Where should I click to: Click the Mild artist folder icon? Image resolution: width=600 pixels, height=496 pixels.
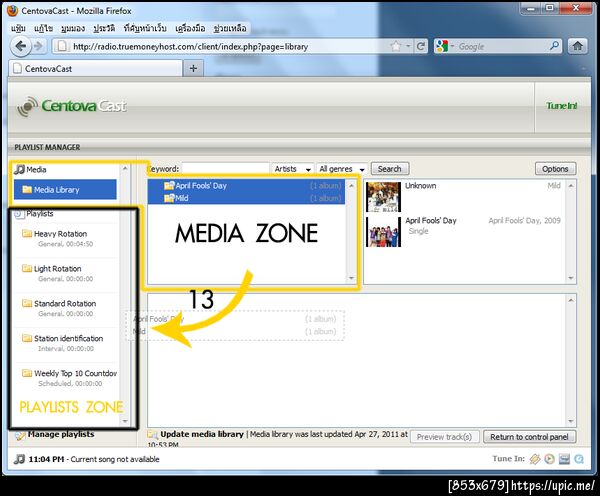(169, 198)
